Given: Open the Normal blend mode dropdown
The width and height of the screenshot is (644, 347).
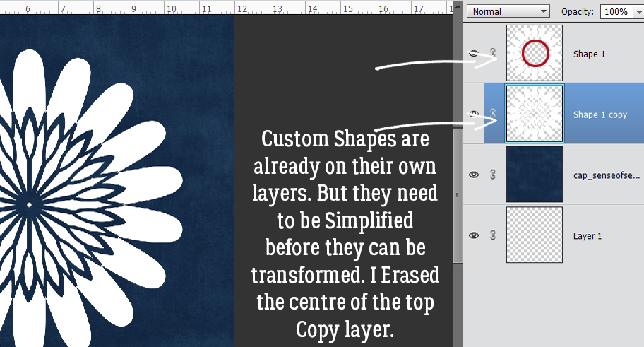Looking at the screenshot, I should (508, 11).
